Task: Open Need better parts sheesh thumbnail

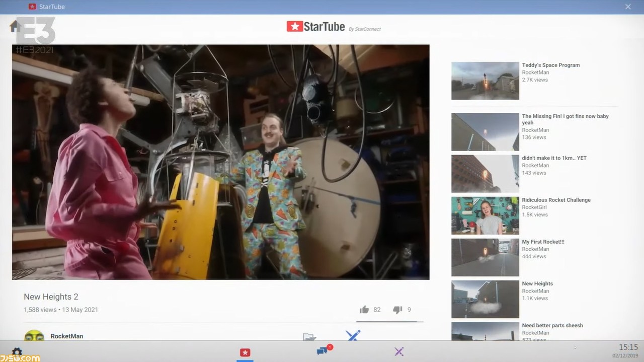Action: tap(485, 331)
